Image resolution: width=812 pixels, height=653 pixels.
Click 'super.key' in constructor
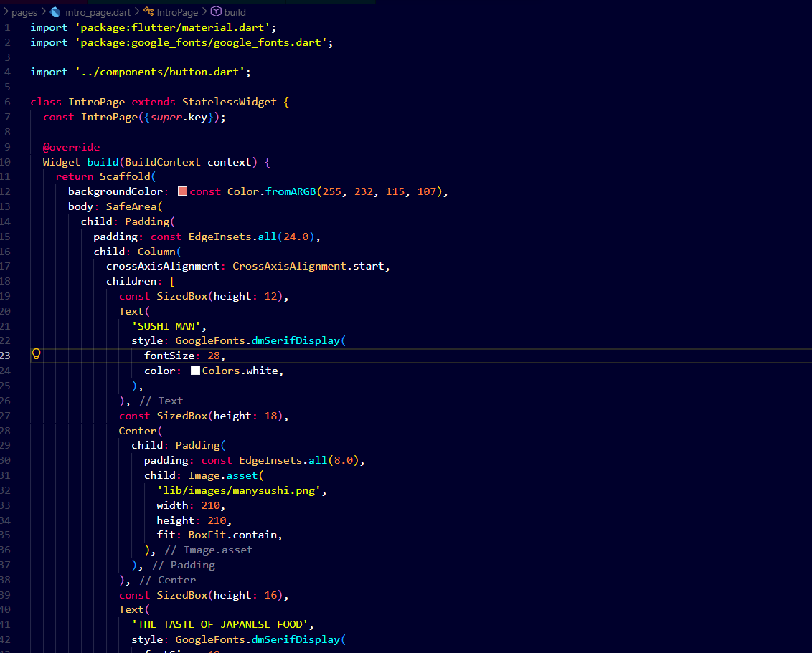click(x=179, y=117)
